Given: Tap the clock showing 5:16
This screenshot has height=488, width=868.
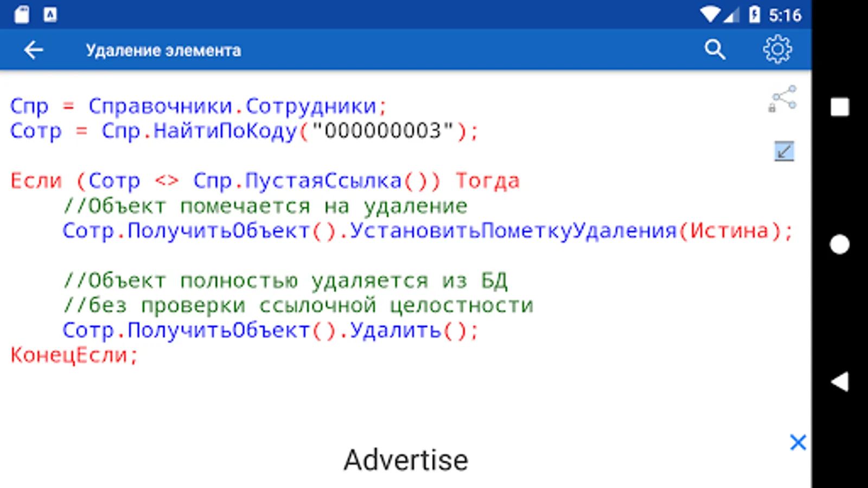Looking at the screenshot, I should [784, 15].
